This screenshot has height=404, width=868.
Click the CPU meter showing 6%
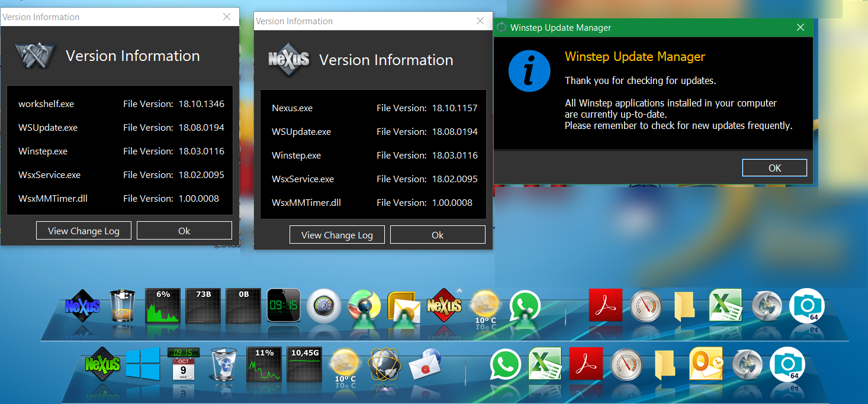click(x=163, y=305)
